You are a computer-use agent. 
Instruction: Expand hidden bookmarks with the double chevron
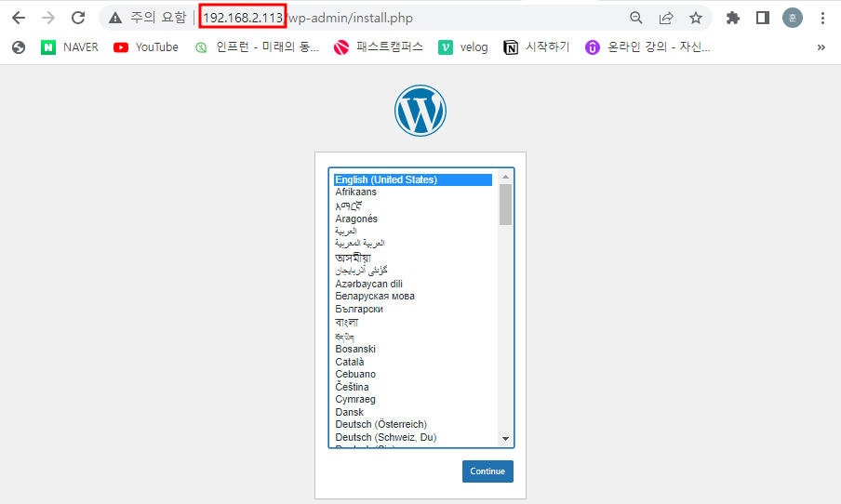[821, 47]
